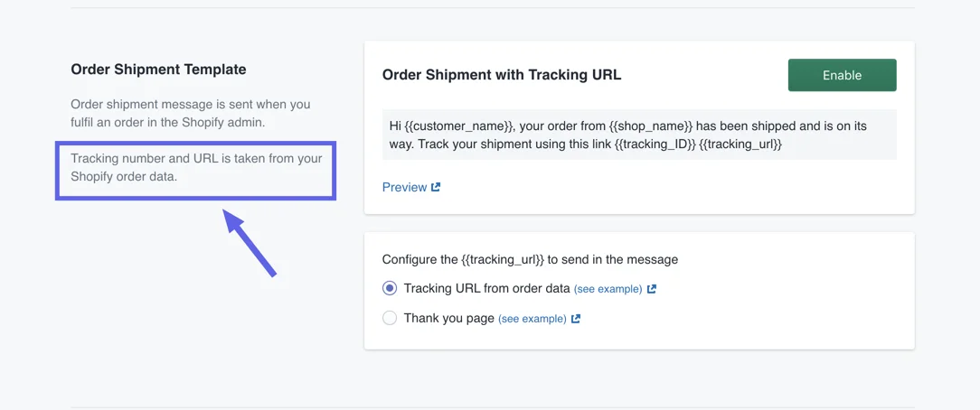
Task: Click external-link icon after Thank you page example
Action: tap(576, 319)
